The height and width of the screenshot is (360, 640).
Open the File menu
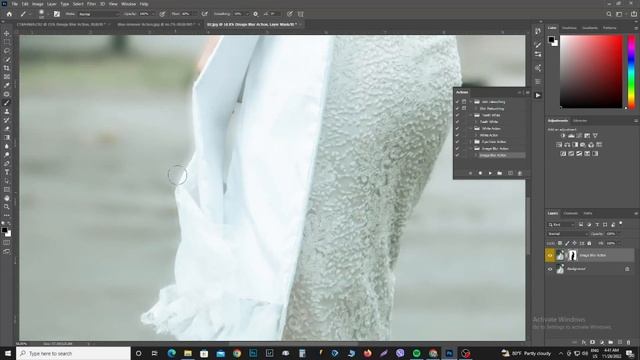pos(14,4)
